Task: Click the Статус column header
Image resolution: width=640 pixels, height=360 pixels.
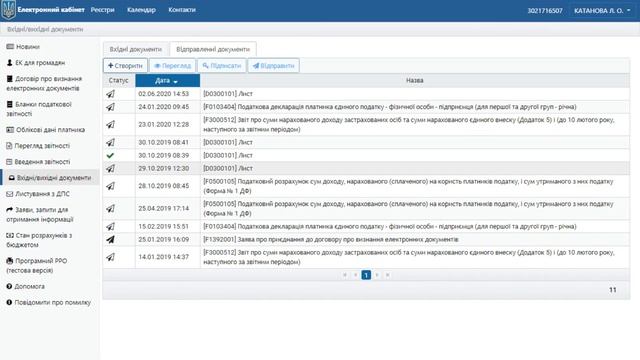Action: click(x=119, y=80)
